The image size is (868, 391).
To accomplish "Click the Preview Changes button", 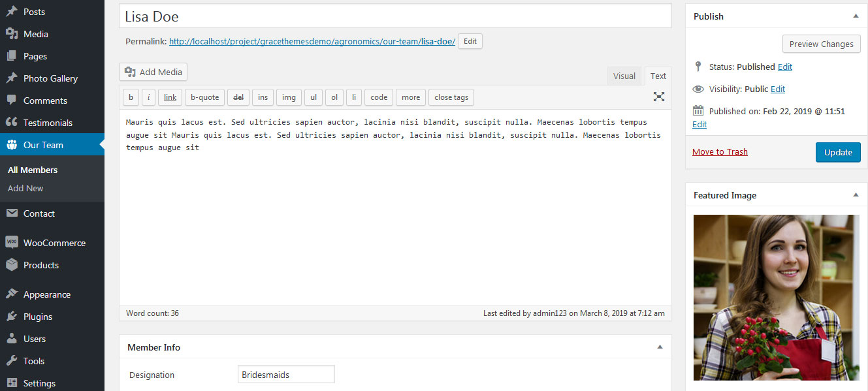I will coord(821,44).
